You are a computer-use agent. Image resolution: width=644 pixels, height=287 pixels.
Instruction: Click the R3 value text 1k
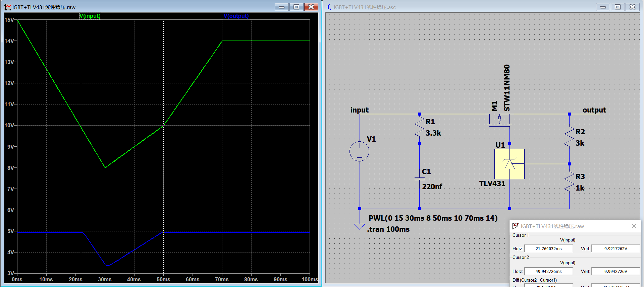tap(580, 188)
